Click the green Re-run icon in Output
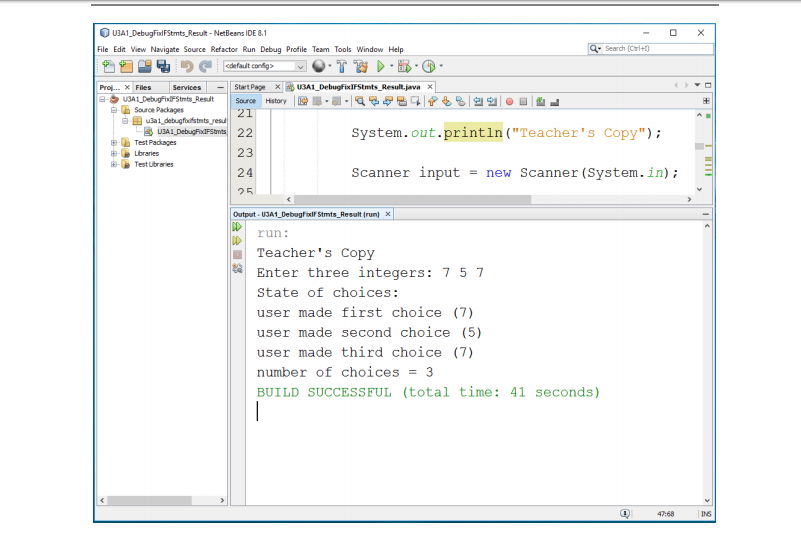The width and height of the screenshot is (801, 538). (x=237, y=226)
